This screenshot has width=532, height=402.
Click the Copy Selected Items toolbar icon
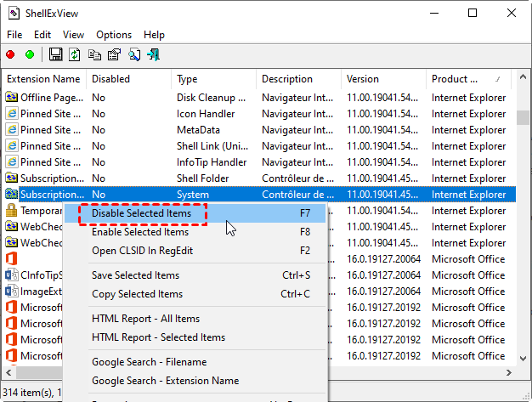tap(94, 55)
